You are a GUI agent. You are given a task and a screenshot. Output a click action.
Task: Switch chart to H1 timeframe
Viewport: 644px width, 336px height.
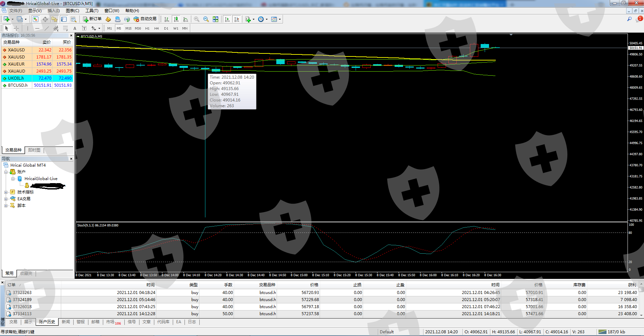pos(147,29)
